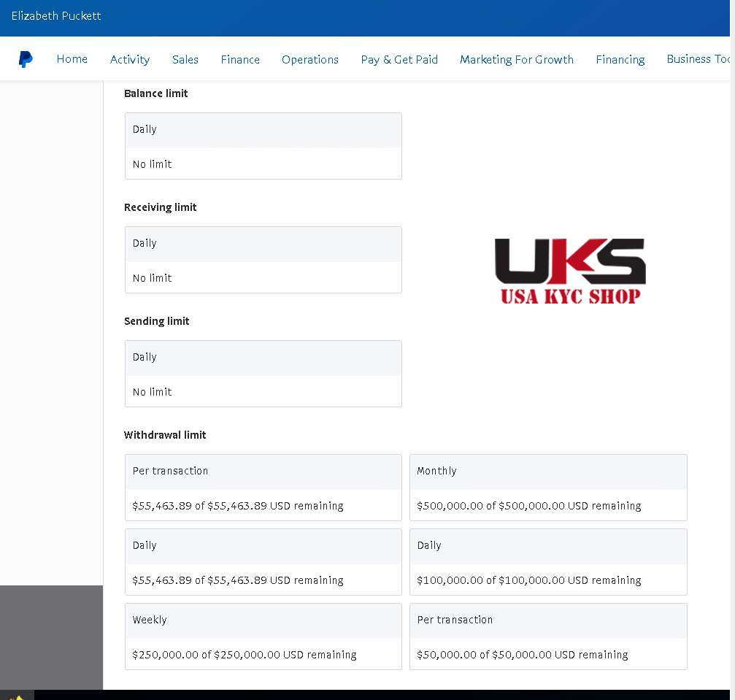Select the "Sending limit" heading
735x700 pixels.
[157, 321]
